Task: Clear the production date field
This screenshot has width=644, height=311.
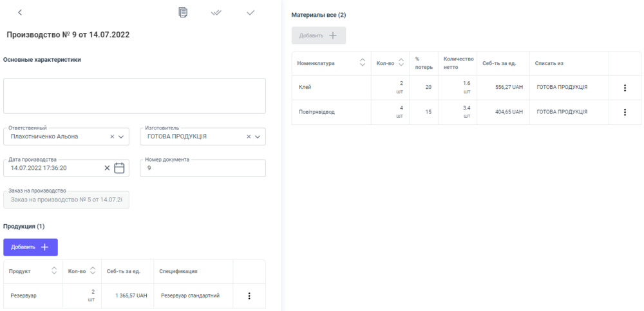Action: 108,168
